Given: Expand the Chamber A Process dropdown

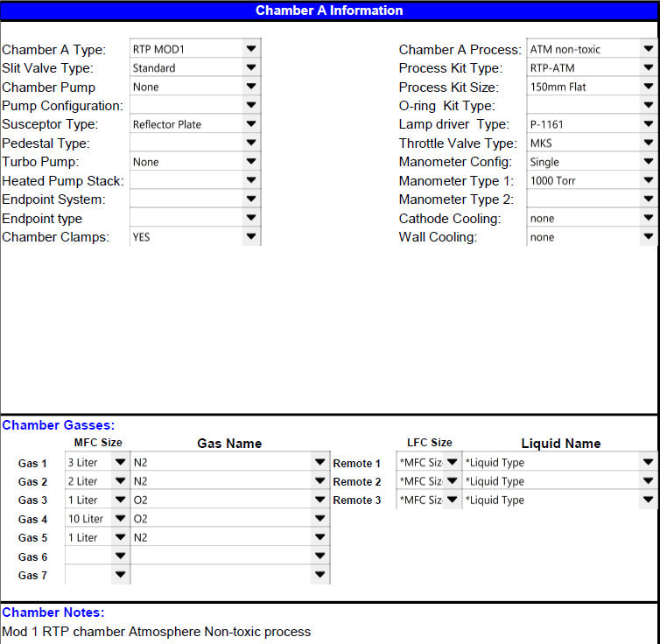Looking at the screenshot, I should click(x=649, y=48).
